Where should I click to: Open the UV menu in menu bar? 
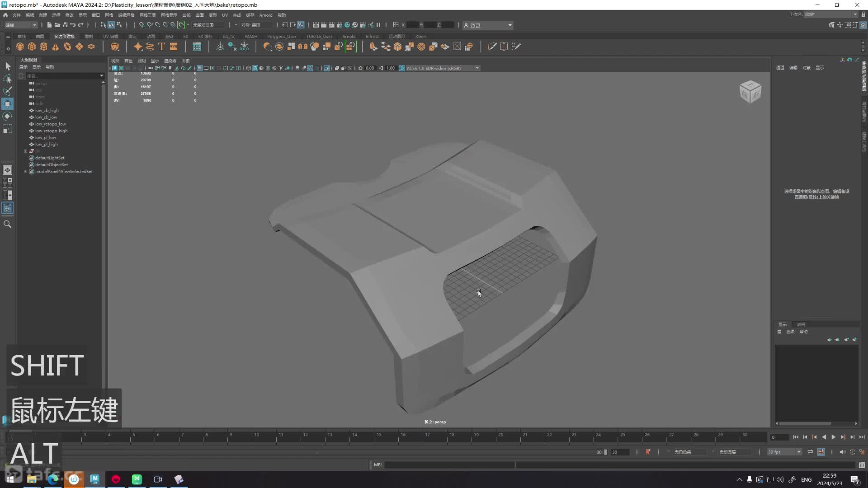225,15
